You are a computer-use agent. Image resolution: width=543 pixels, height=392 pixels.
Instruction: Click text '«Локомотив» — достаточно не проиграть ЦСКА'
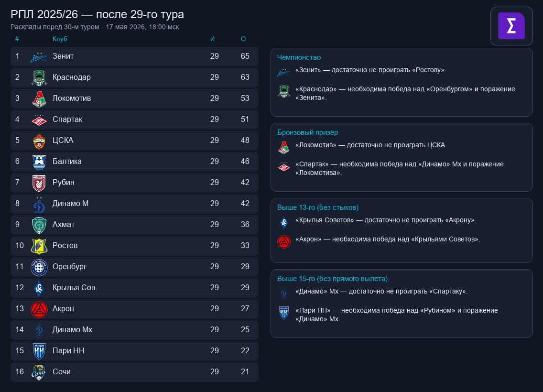371,145
